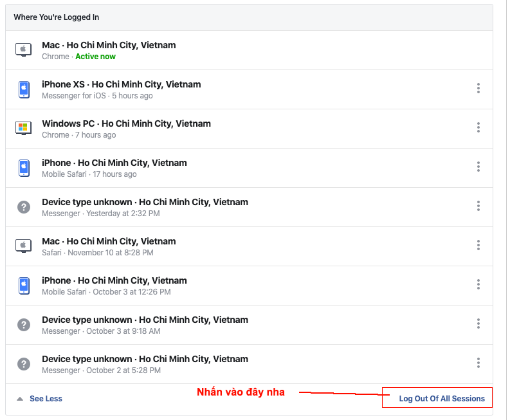Screen dimensions: 510x420
Task: Open the three-dot menu for Yesterday's Messenger session
Action: 478,206
